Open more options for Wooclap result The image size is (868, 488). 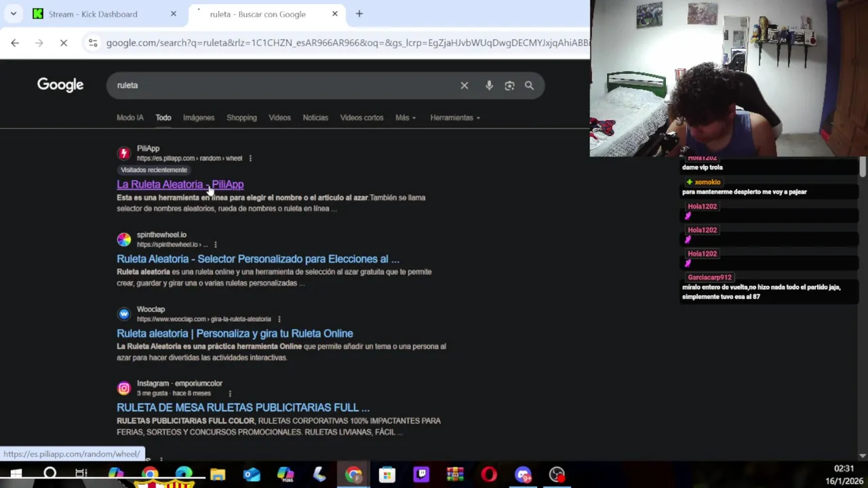(x=279, y=319)
